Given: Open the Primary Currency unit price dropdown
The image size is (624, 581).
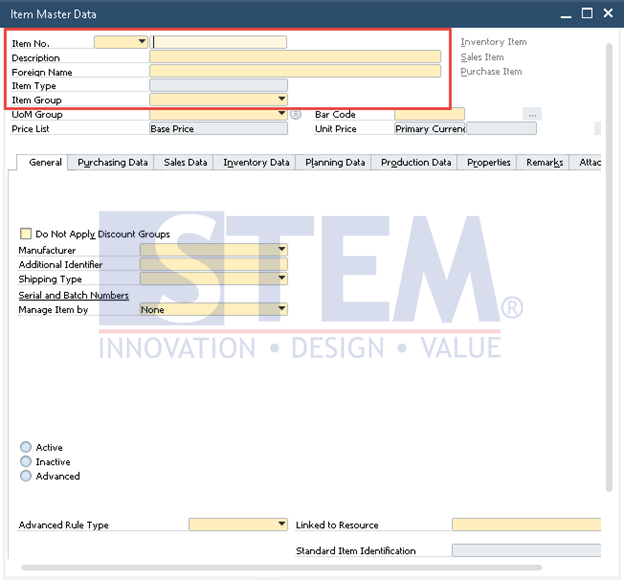Looking at the screenshot, I should pyautogui.click(x=430, y=129).
